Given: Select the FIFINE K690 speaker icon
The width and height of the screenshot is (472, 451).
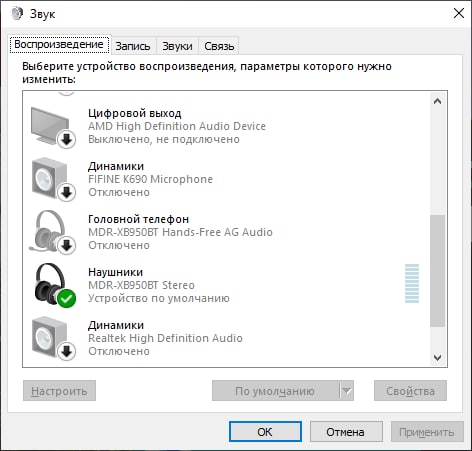Looking at the screenshot, I should click(53, 180).
